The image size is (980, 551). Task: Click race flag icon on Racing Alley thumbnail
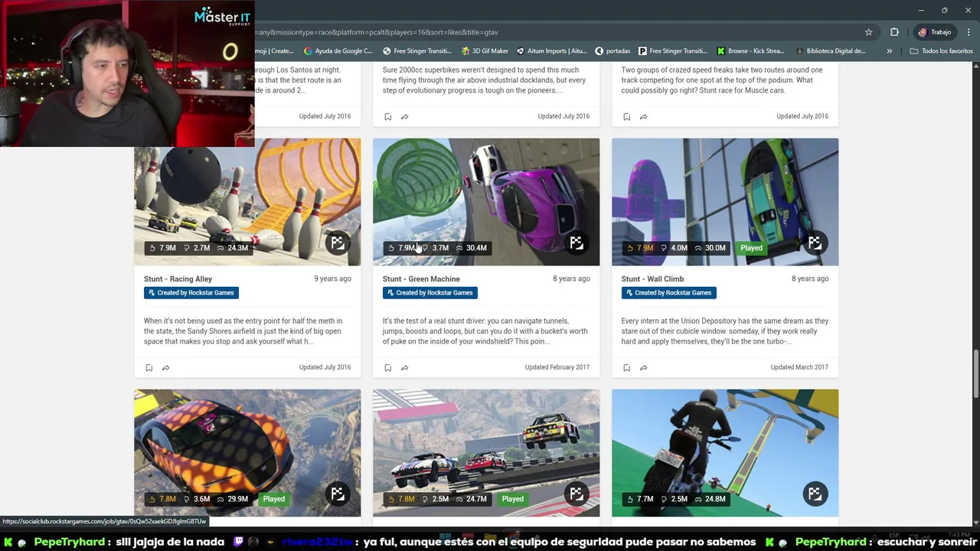pyautogui.click(x=338, y=243)
